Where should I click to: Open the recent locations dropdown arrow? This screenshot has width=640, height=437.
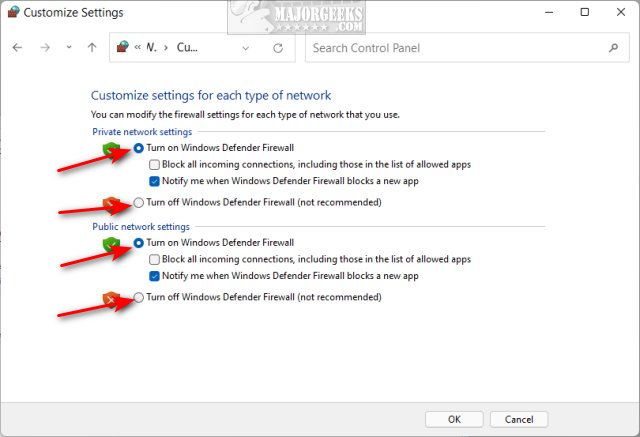69,47
